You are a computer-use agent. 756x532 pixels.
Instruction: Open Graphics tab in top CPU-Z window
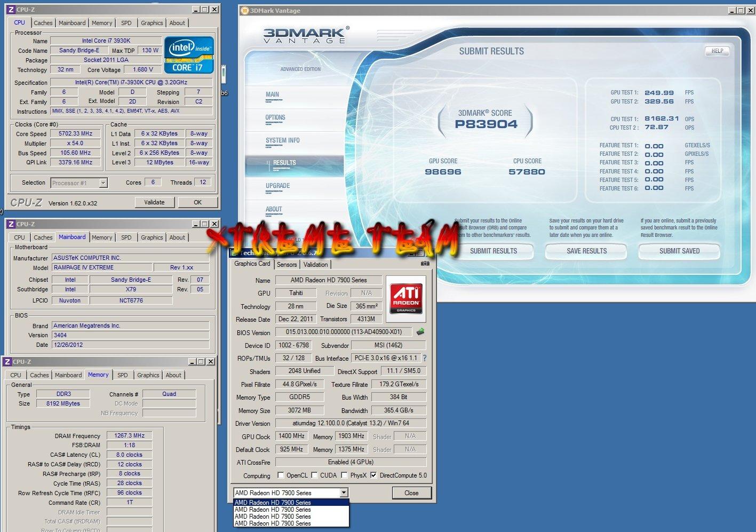152,23
